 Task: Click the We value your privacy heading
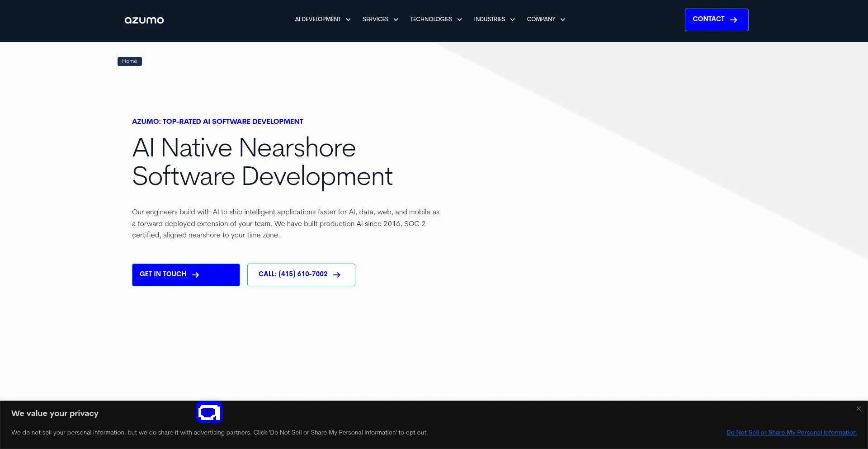(x=55, y=413)
